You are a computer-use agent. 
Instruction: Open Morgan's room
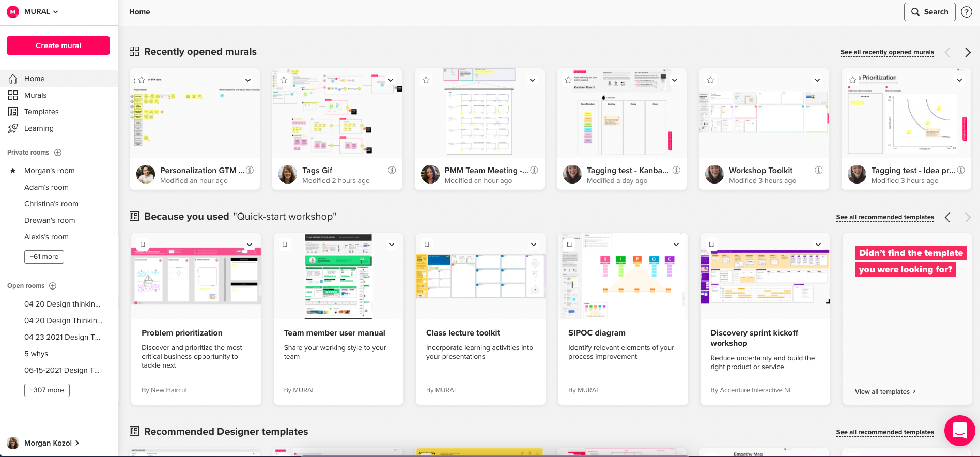50,171
